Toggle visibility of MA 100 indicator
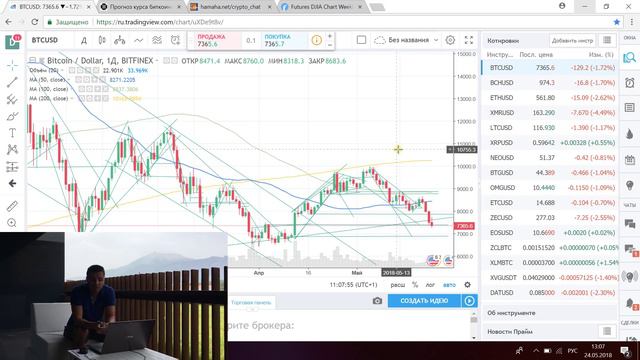The width and height of the screenshot is (640, 360). click(x=82, y=89)
